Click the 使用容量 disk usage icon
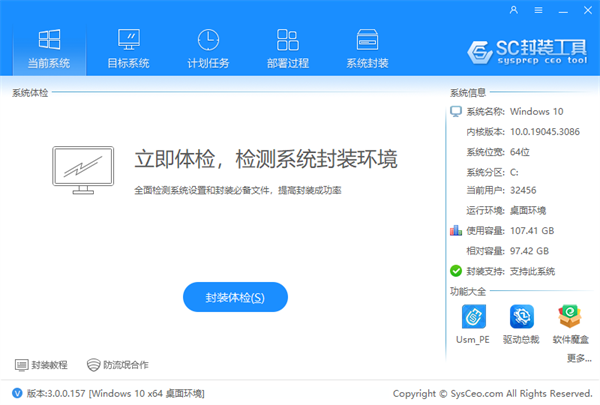The width and height of the screenshot is (600, 405). tap(457, 230)
